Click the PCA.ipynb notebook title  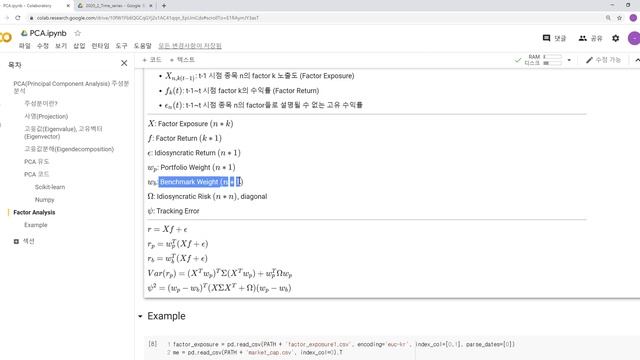point(48,33)
